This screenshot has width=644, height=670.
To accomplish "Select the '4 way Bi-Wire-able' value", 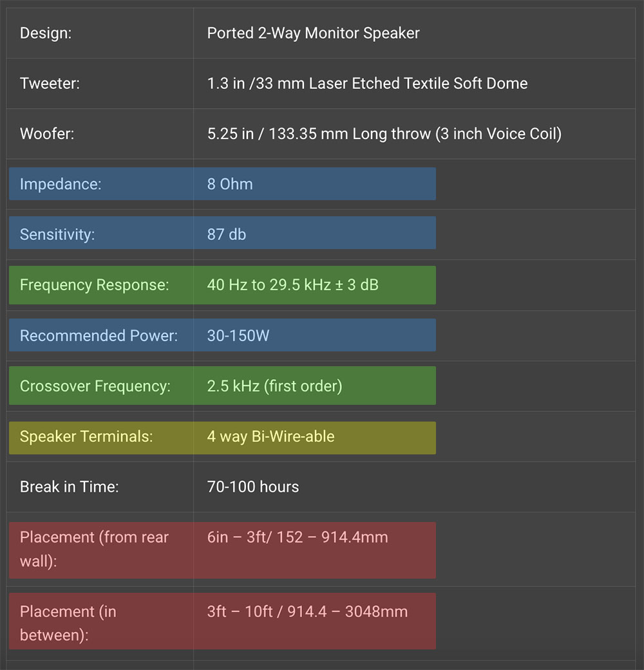I will pos(270,436).
